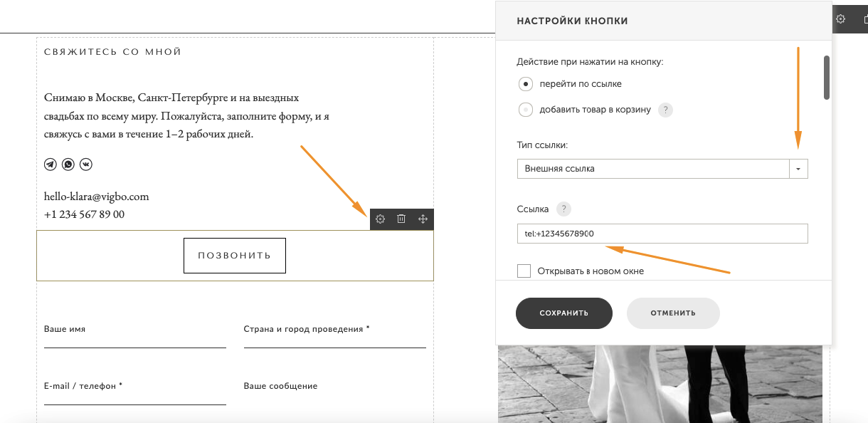Select the перейти по ссылке radio option
Viewport: 868px width, 423px height.
tap(526, 84)
